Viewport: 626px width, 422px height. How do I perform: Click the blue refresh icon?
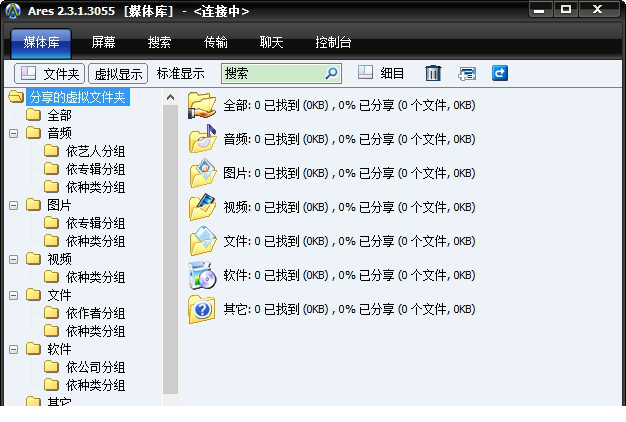click(x=500, y=73)
